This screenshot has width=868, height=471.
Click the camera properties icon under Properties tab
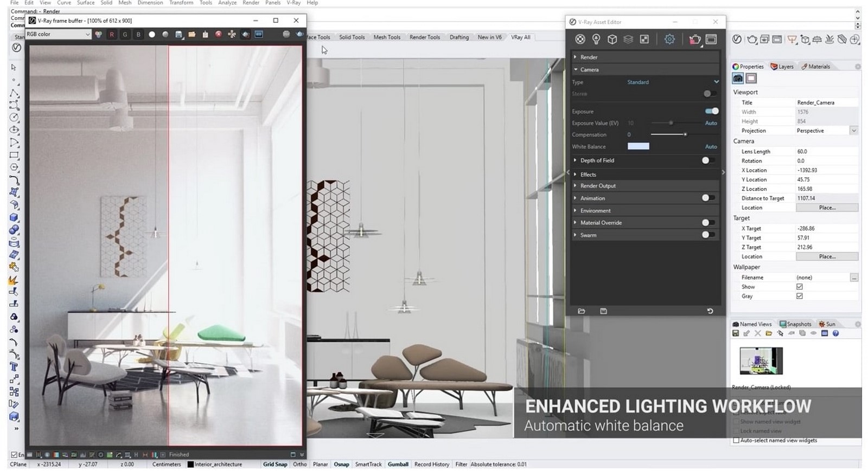[738, 79]
